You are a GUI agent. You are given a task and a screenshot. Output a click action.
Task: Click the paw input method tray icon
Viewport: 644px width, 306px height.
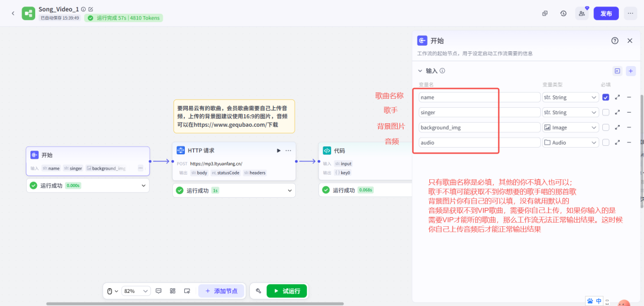[590, 301]
